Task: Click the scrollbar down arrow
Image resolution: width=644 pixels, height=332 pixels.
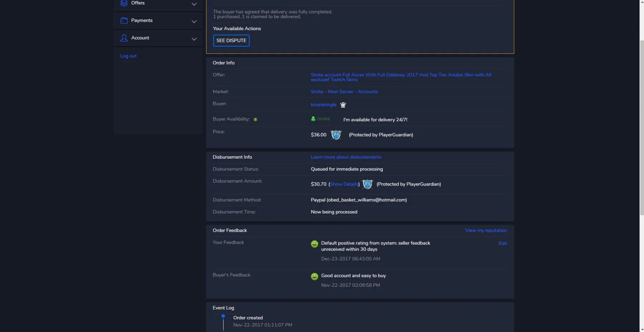Action: pyautogui.click(x=642, y=329)
